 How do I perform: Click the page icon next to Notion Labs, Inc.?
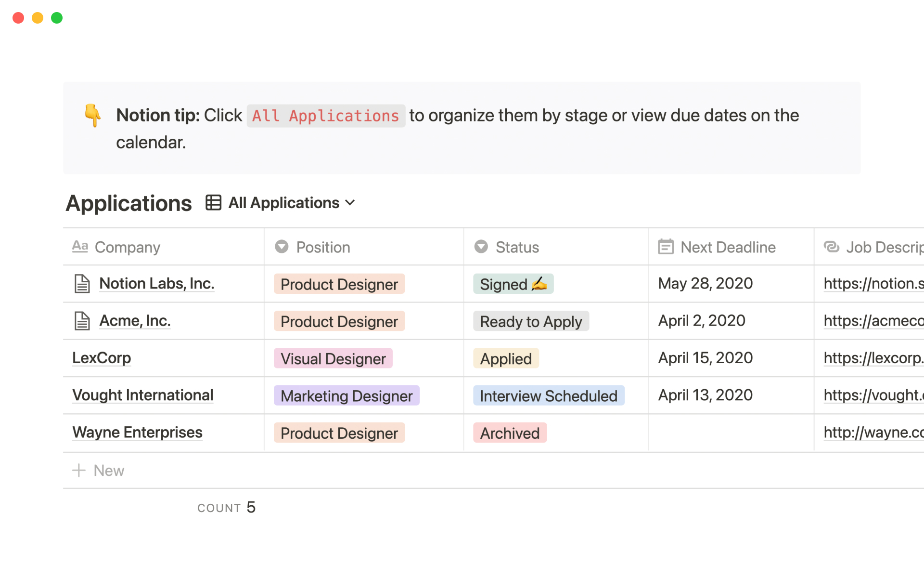(82, 284)
